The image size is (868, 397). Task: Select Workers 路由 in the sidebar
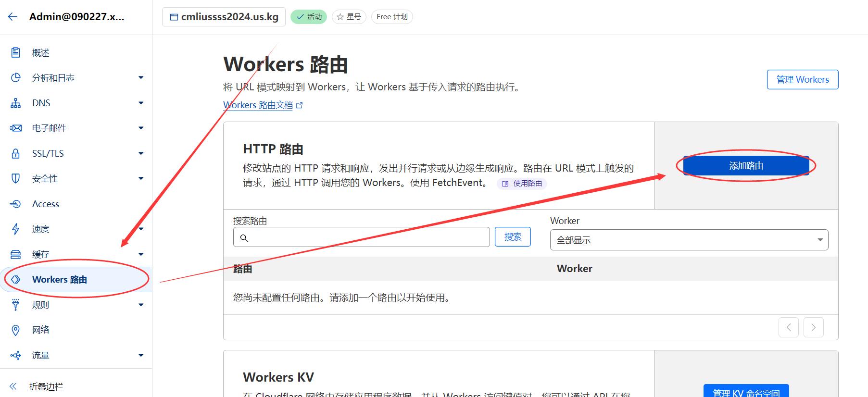click(x=59, y=280)
